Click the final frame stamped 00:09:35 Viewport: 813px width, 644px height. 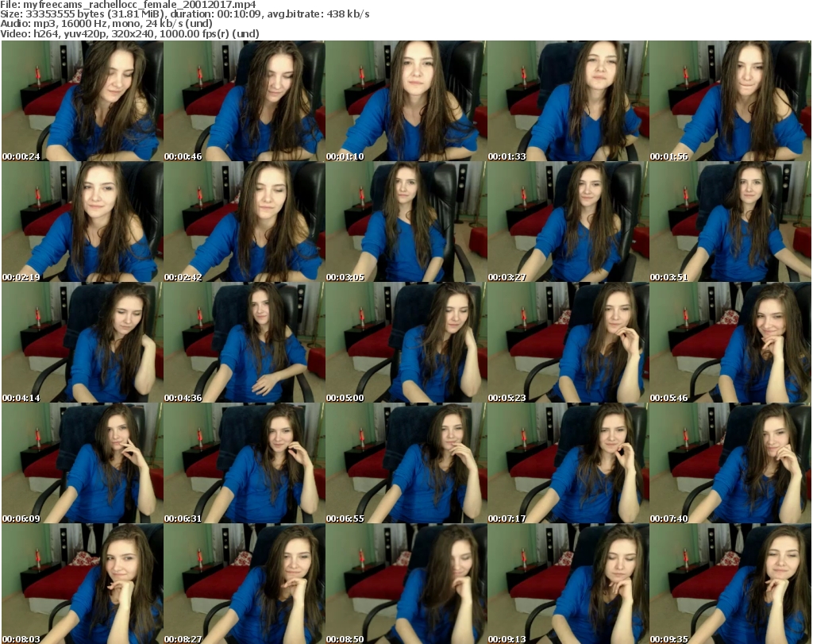click(x=730, y=584)
